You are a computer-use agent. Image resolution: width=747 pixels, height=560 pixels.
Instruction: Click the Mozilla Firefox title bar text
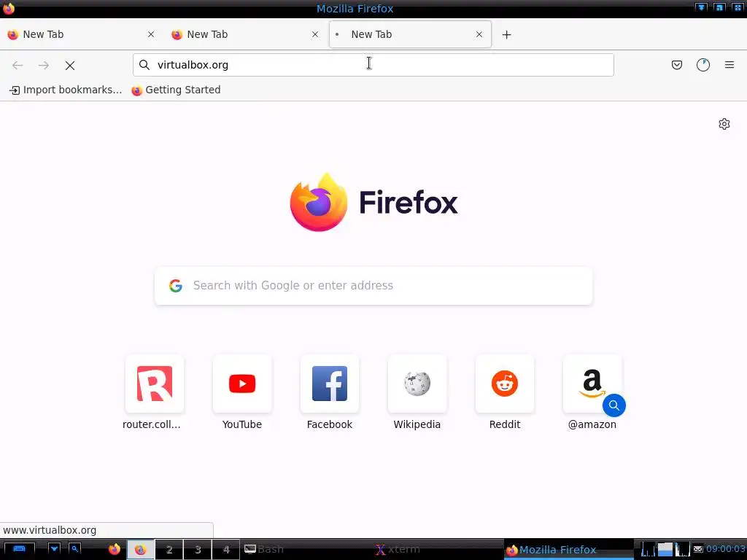click(x=355, y=9)
